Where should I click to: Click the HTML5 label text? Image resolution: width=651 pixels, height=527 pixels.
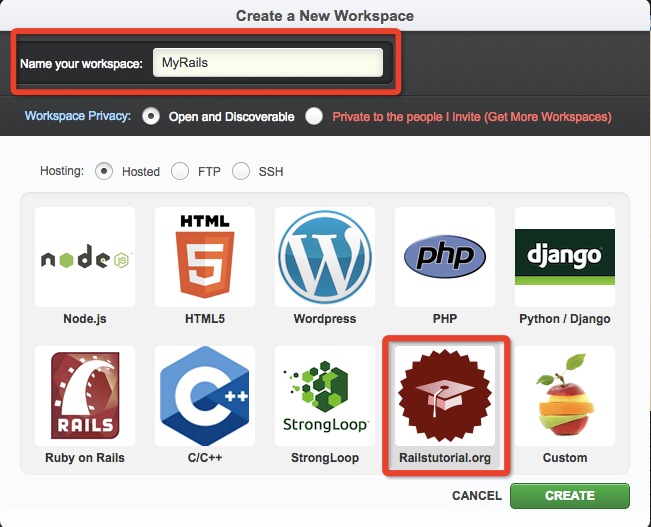point(205,319)
